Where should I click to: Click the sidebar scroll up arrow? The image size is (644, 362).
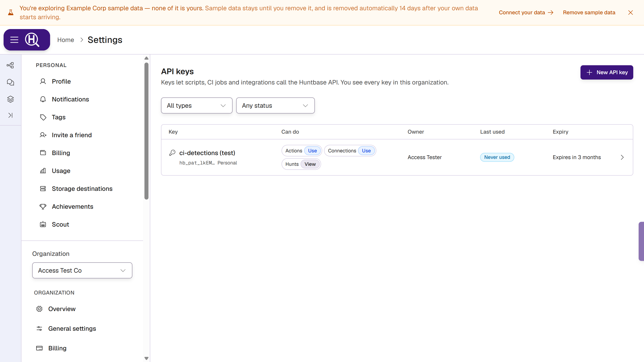pos(146,58)
